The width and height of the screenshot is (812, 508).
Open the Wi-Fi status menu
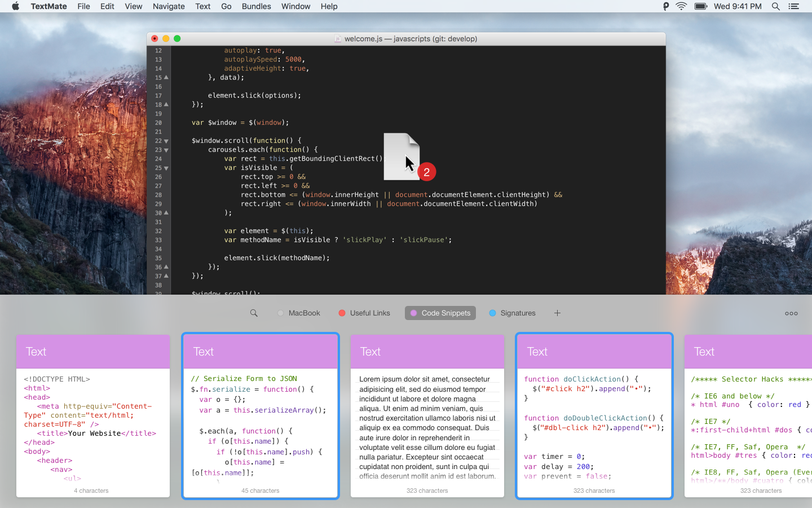681,6
